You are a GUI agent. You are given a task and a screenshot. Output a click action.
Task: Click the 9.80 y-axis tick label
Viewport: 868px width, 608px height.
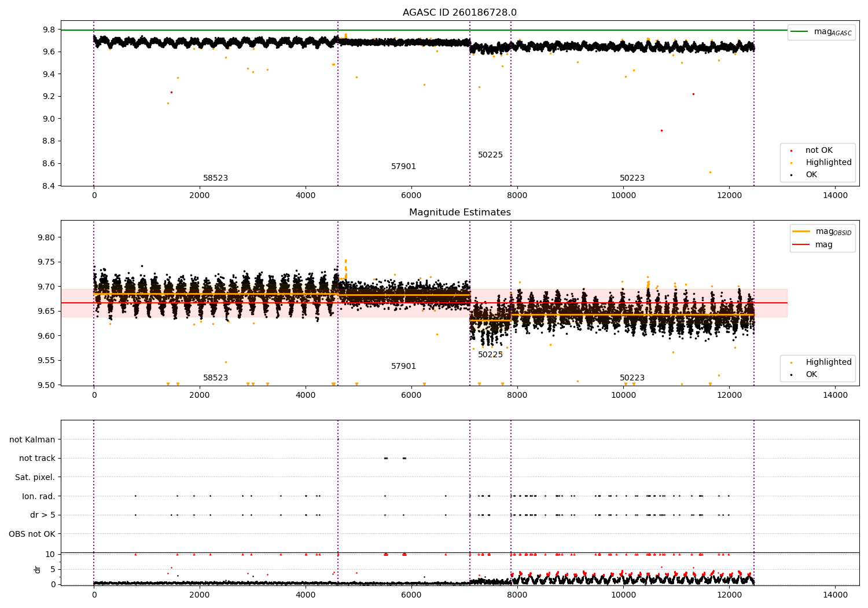click(x=47, y=237)
